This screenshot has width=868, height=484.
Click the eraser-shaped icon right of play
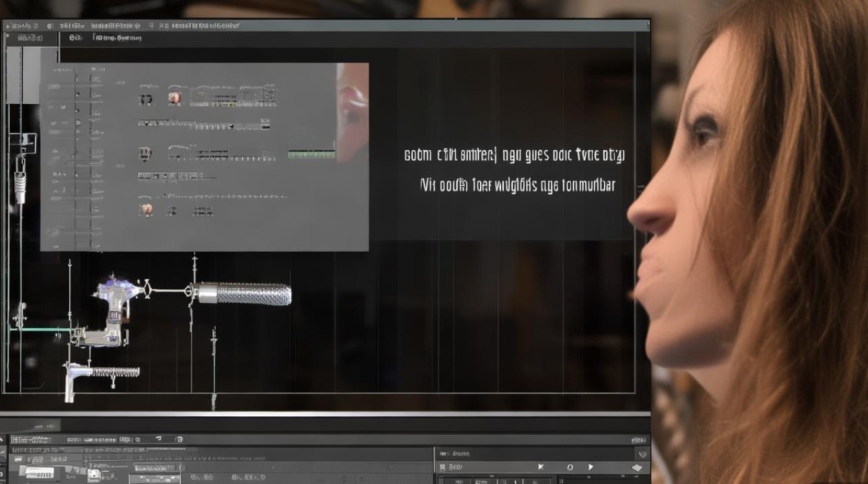click(637, 467)
